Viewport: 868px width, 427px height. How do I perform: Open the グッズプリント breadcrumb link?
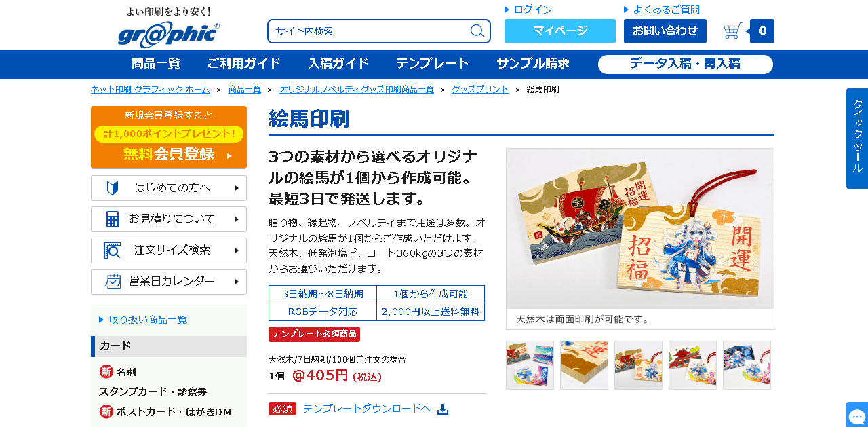click(480, 90)
